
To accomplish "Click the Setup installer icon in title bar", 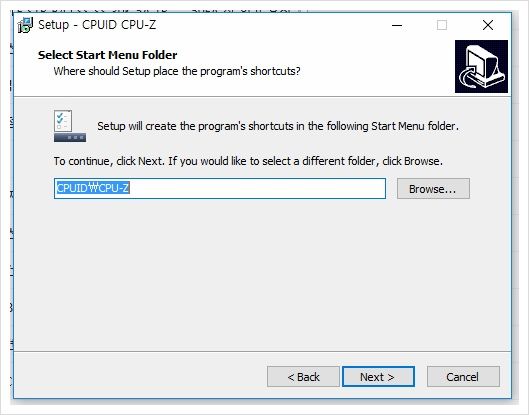I will pyautogui.click(x=25, y=25).
